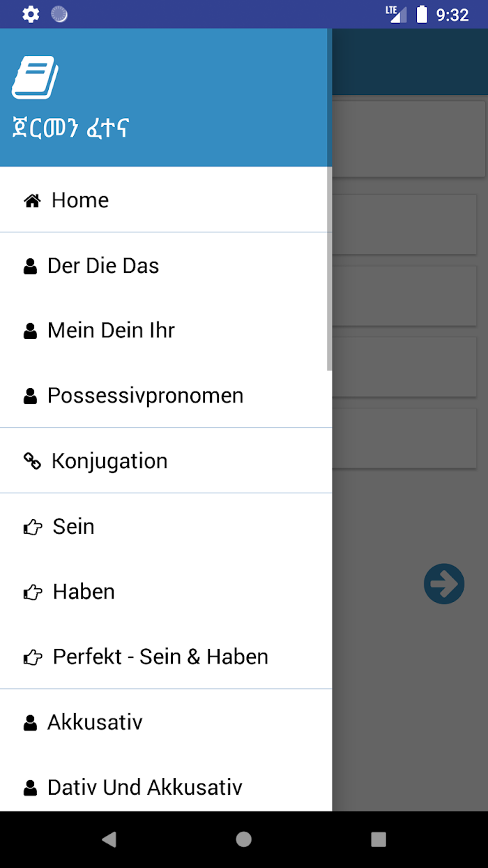The height and width of the screenshot is (868, 488).
Task: Click the house icon beside Home
Action: point(32,201)
